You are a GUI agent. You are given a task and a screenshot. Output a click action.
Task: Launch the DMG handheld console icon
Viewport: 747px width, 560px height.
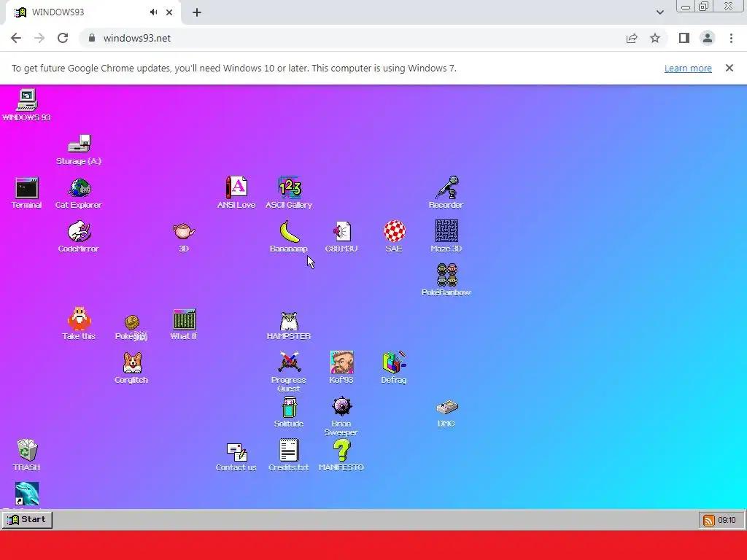[x=446, y=408]
